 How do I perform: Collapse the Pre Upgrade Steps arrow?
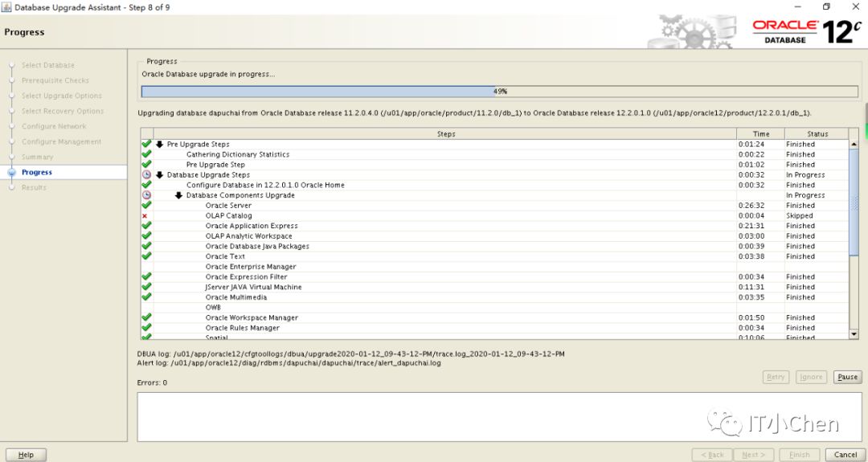159,144
